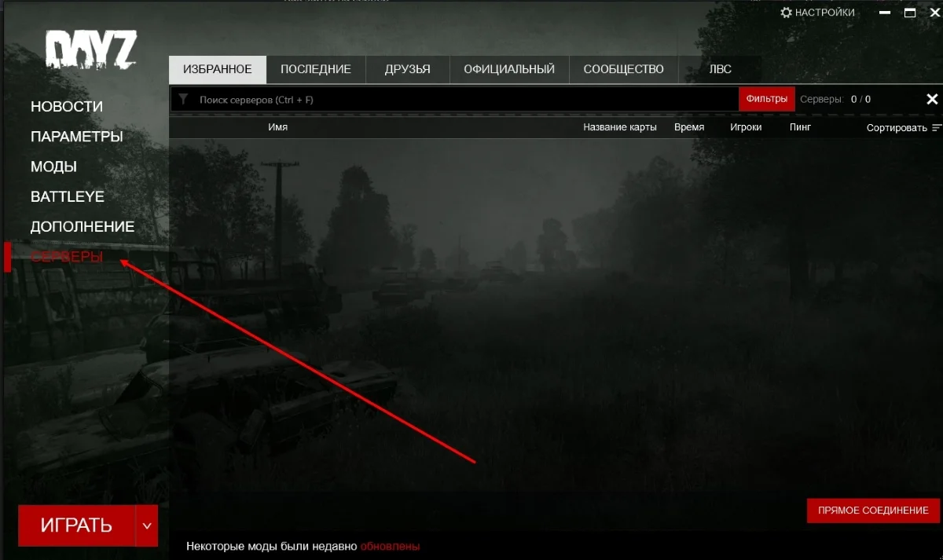Viewport: 943px width, 560px height.
Task: Minimize the launcher window
Action: pyautogui.click(x=886, y=13)
